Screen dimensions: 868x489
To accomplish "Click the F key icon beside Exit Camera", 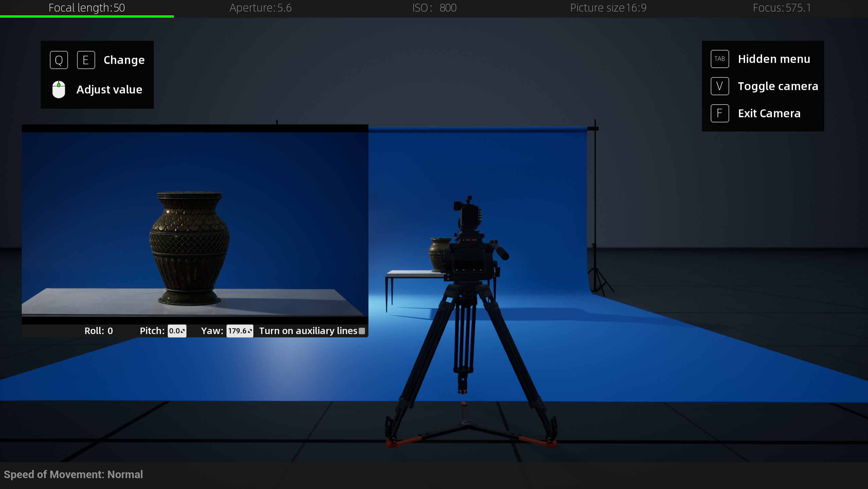I will coord(719,113).
